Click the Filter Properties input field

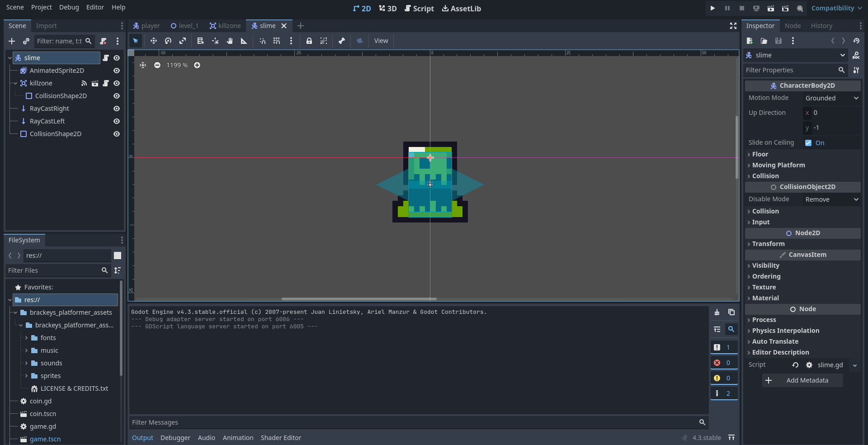[796, 70]
